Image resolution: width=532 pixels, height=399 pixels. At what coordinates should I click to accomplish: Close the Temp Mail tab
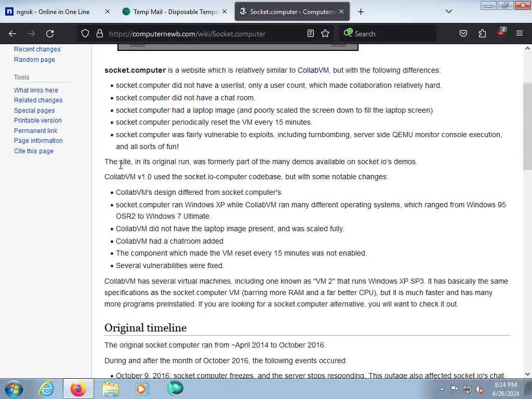click(224, 11)
